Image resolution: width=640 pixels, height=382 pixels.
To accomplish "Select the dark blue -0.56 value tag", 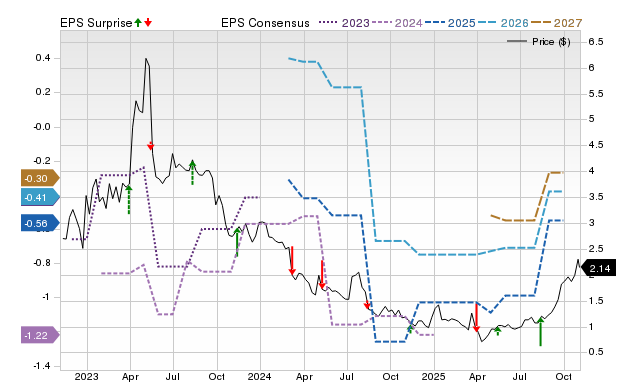I will [x=40, y=223].
